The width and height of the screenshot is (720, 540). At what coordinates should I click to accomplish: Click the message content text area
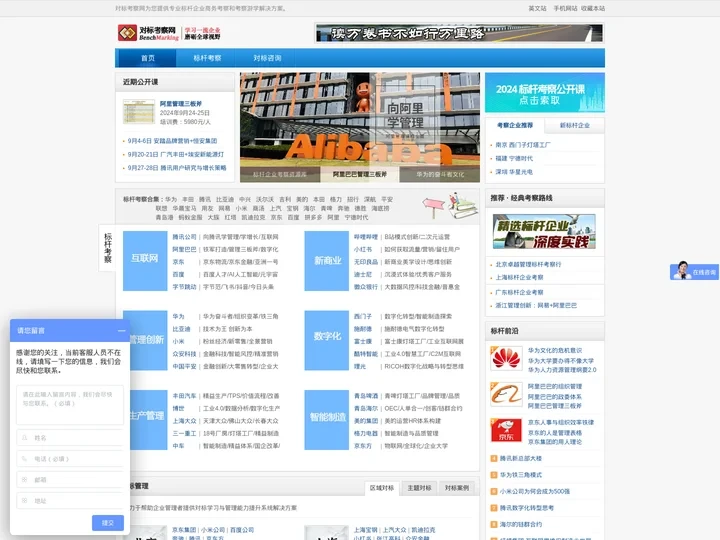click(70, 405)
